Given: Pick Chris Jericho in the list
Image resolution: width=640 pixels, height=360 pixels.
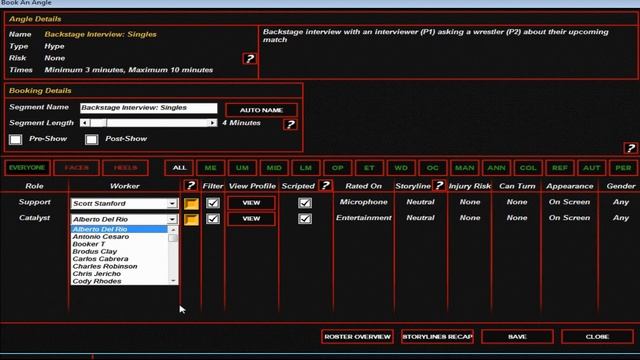Looking at the screenshot, I should point(119,273).
